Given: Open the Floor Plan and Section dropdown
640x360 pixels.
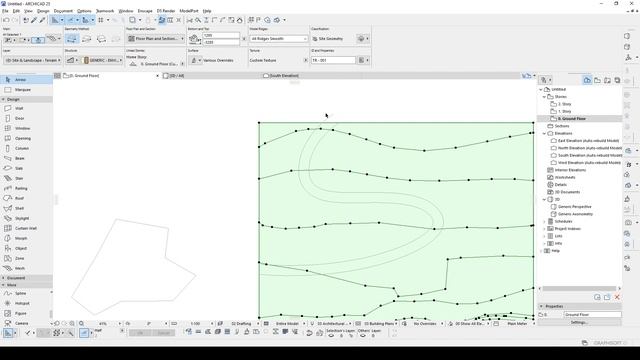Looking at the screenshot, I should (155, 39).
